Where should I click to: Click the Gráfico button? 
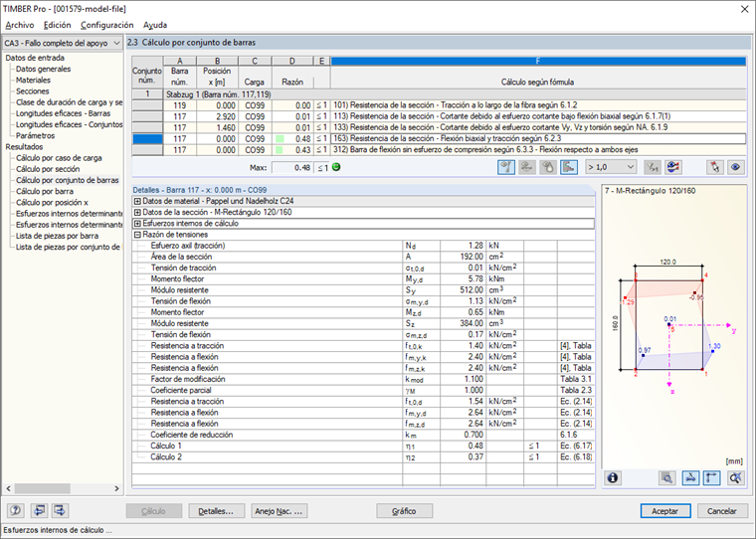(404, 511)
